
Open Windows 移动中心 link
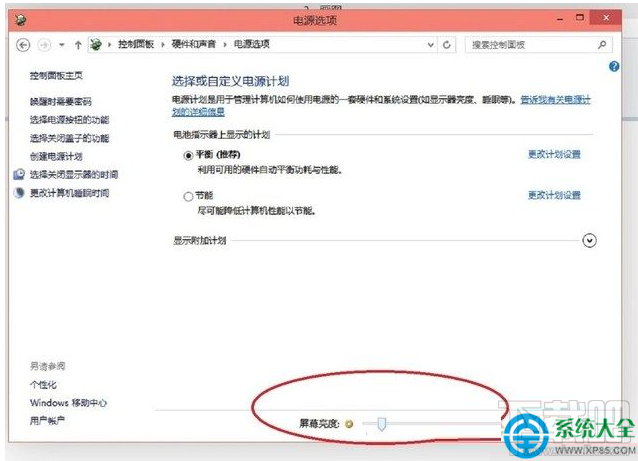coord(68,403)
